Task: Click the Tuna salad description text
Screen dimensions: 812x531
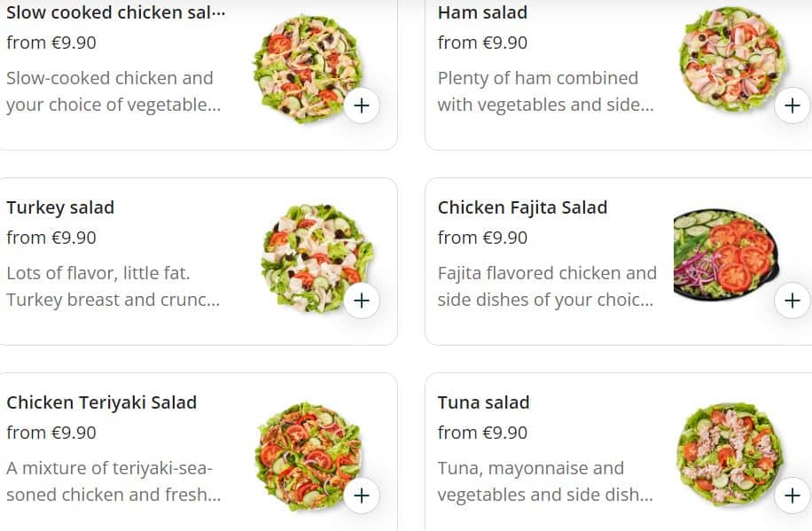Action: pos(544,481)
